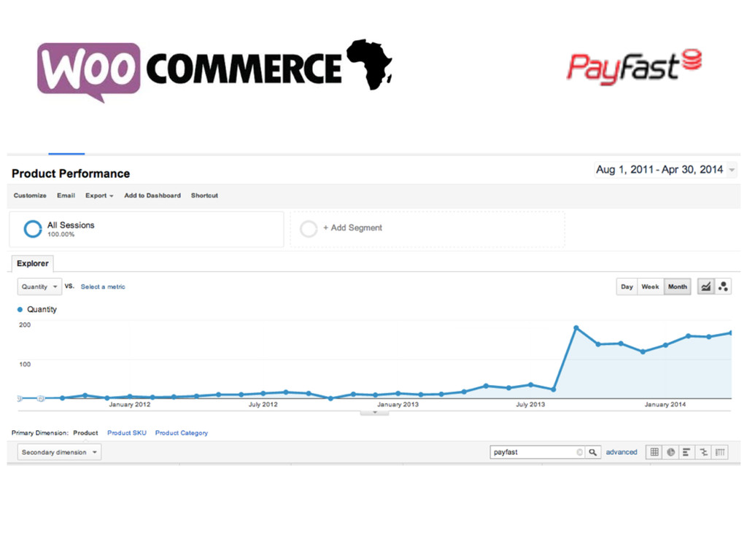Click the July 2012 axis label
The width and height of the screenshot is (747, 560).
point(263,404)
